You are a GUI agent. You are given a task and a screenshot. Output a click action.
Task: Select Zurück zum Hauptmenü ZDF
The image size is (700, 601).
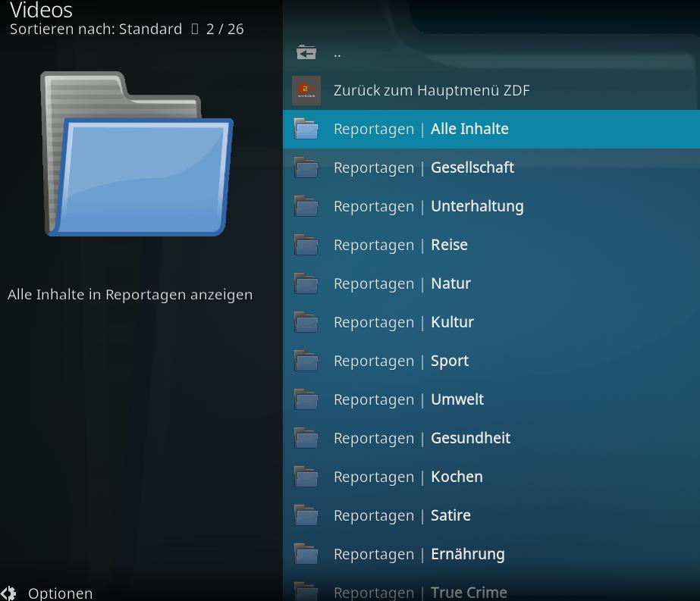491,91
